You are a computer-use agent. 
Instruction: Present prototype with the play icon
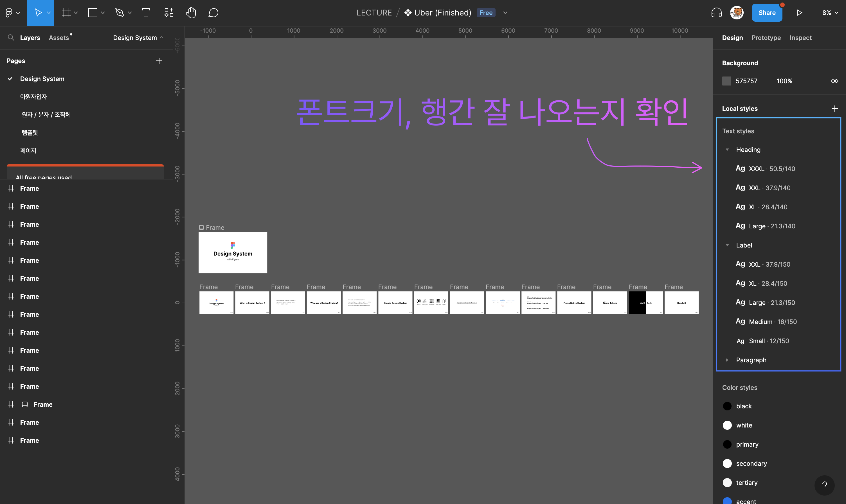pyautogui.click(x=800, y=13)
